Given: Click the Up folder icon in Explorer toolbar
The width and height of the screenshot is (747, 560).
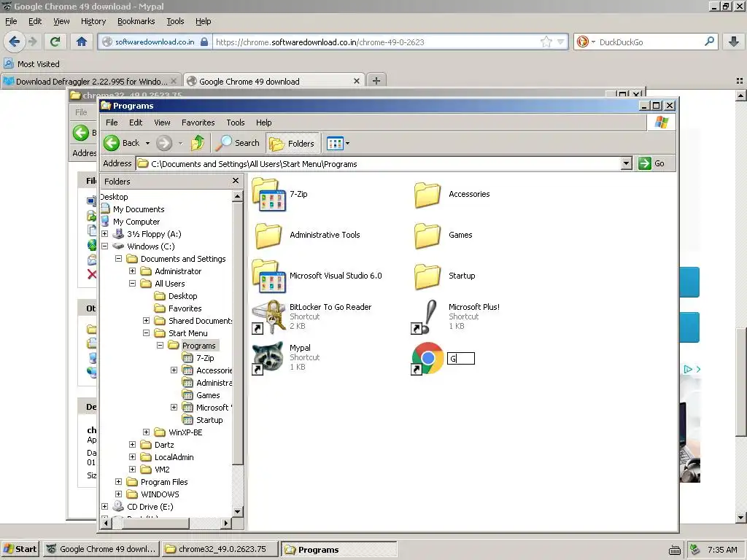Looking at the screenshot, I should pyautogui.click(x=197, y=143).
